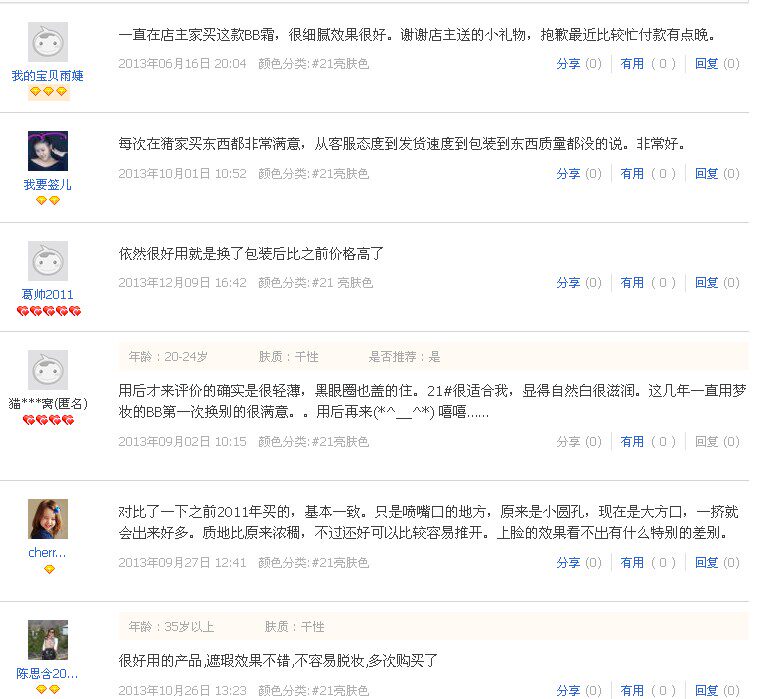Viewport: 762px width, 699px height.
Task: Open username link 我的宝贝雨婕
Action: pos(48,76)
